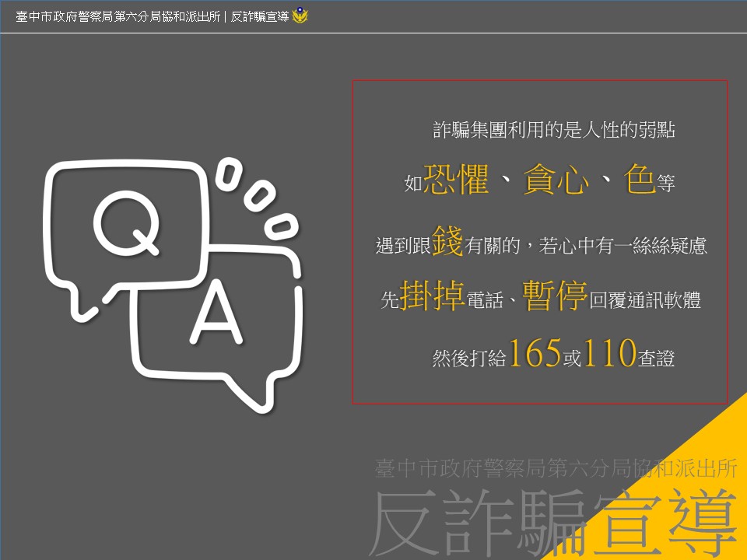Click the yellow number 110
This screenshot has height=560, width=747.
pyautogui.click(x=610, y=354)
